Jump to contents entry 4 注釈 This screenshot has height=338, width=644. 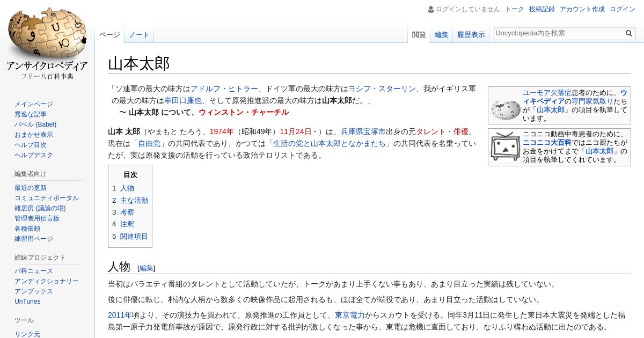tap(123, 224)
